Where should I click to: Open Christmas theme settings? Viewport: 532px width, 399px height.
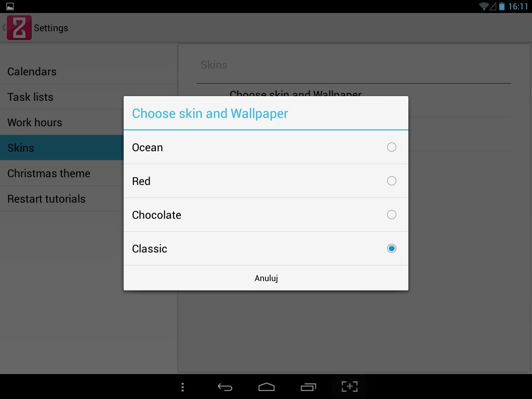(x=49, y=174)
